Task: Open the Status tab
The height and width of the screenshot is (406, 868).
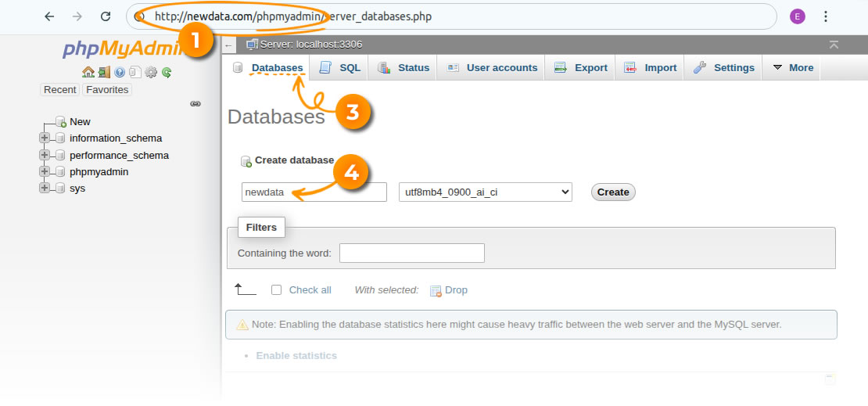Action: point(403,67)
